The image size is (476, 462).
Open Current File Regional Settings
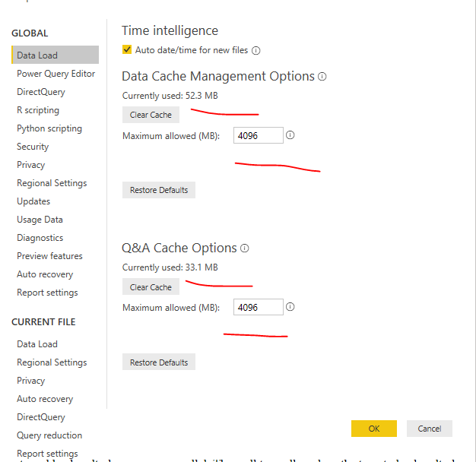pyautogui.click(x=52, y=362)
